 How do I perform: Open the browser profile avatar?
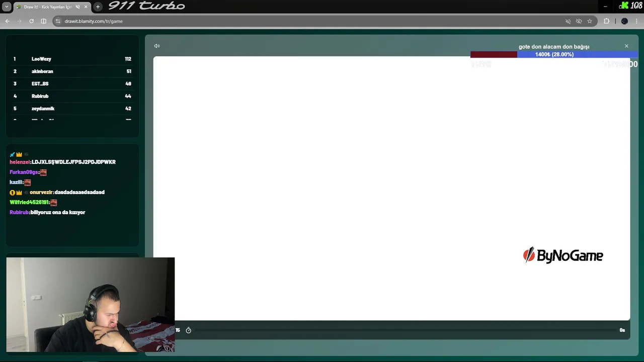(x=624, y=21)
